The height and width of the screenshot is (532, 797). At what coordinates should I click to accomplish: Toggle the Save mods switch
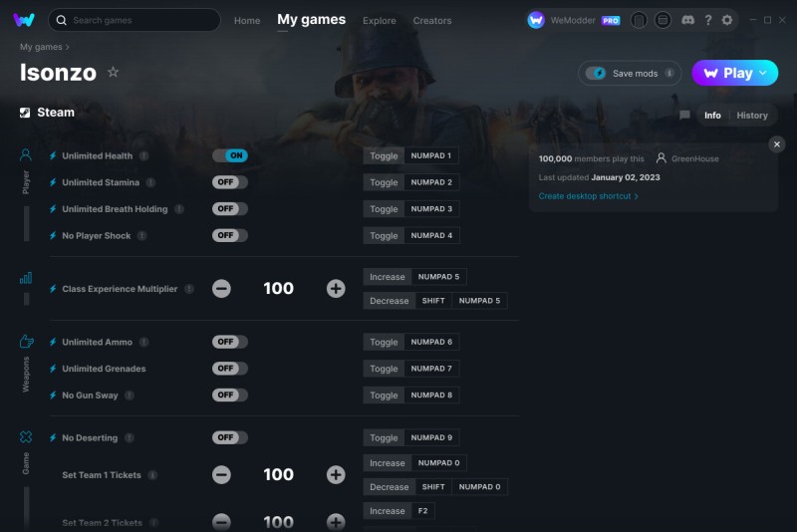tap(595, 73)
